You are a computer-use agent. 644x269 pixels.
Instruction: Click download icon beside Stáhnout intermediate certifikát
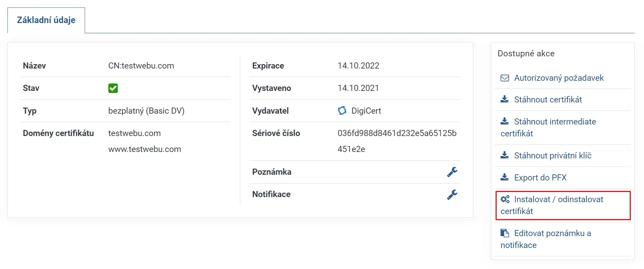(505, 121)
